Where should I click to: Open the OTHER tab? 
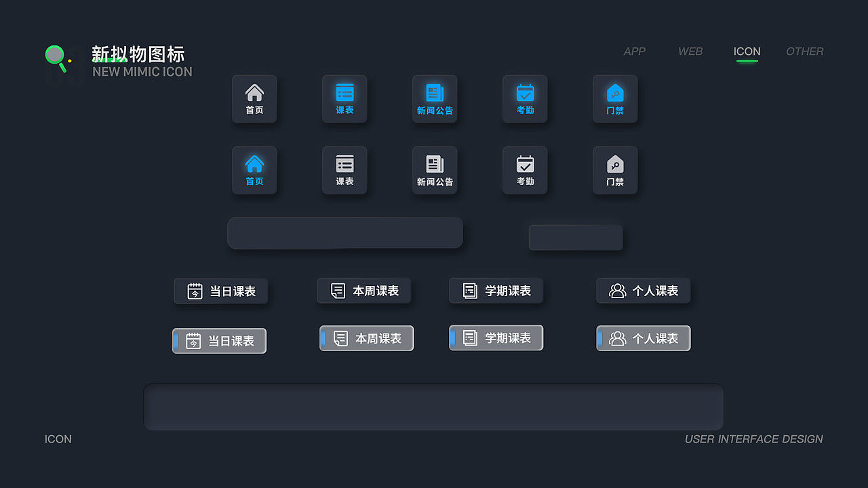click(805, 52)
